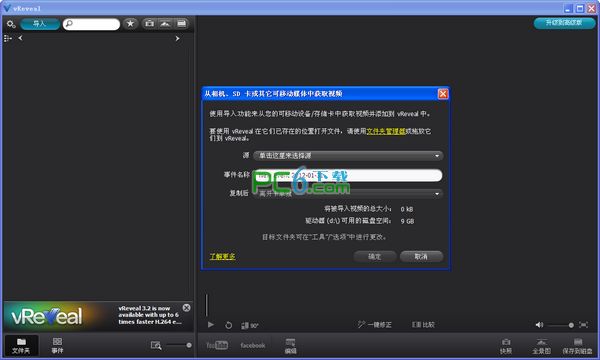Screen dimensions: 600x360
Task: Click 保存到磁盘 save to disk
Action: 577,346
